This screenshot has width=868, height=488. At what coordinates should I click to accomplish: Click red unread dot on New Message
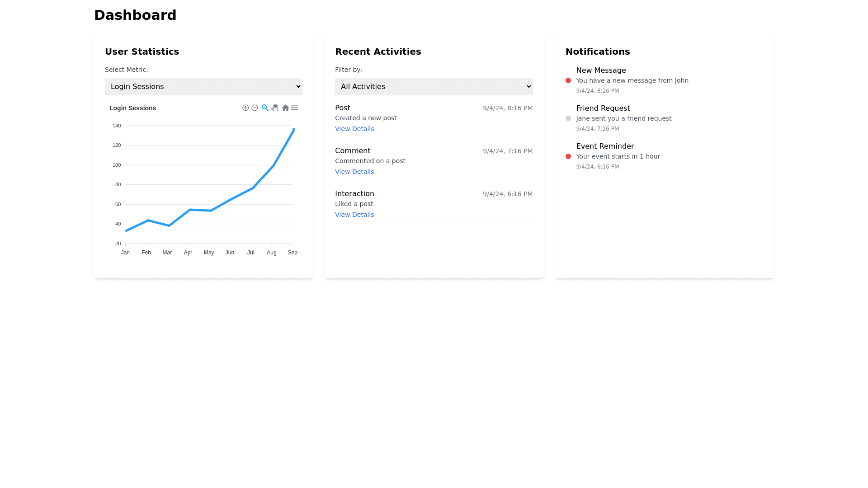pyautogui.click(x=568, y=80)
